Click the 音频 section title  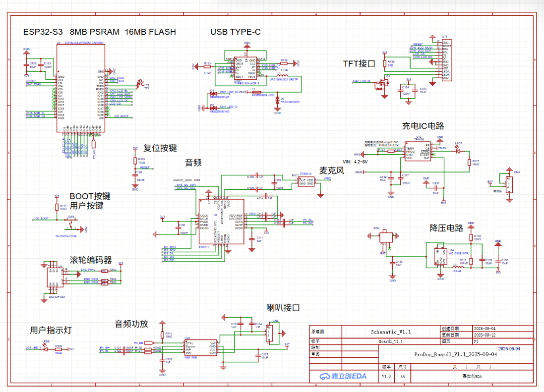[193, 163]
